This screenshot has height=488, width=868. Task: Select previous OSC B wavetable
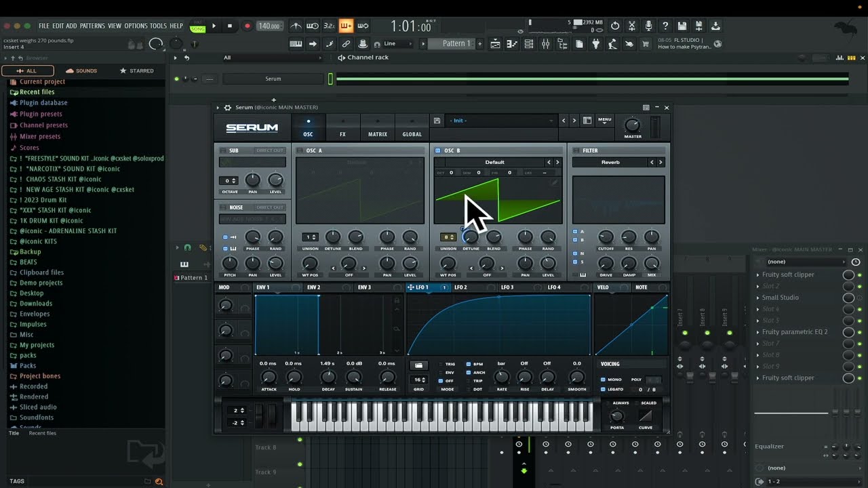pyautogui.click(x=549, y=162)
